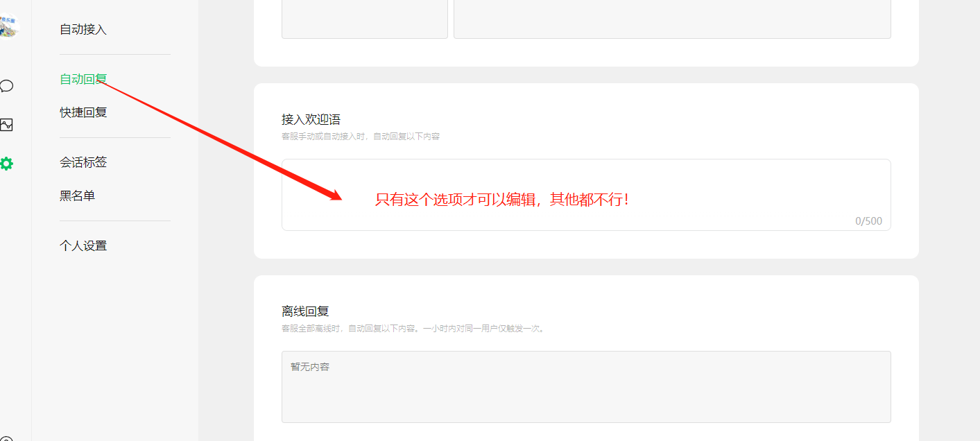The width and height of the screenshot is (980, 441).
Task: Click the 离线回复 section heading
Action: 305,311
